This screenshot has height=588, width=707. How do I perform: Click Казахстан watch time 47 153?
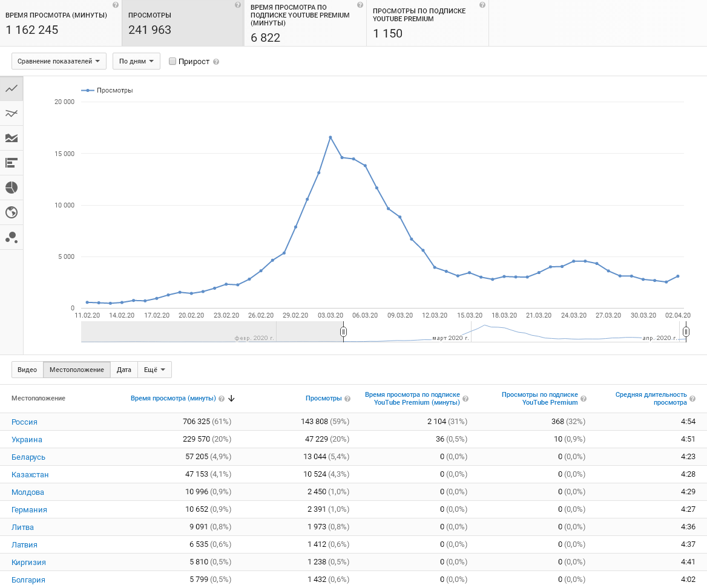coord(197,474)
